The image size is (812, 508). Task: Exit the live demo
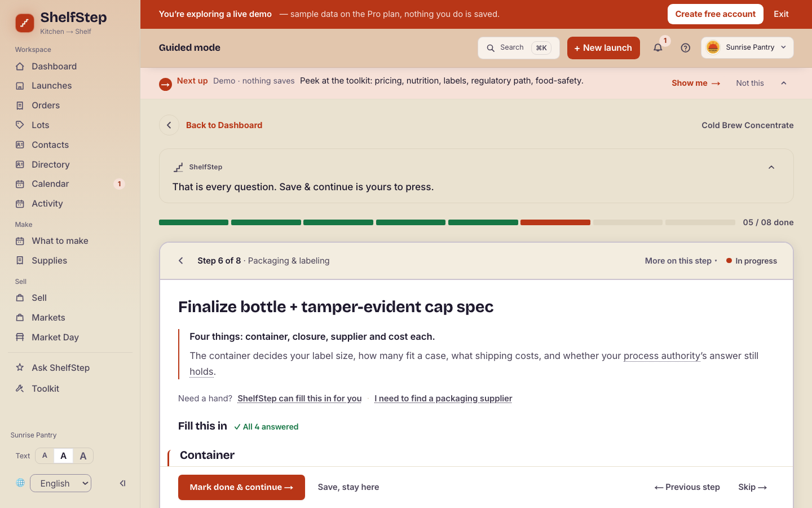click(781, 14)
